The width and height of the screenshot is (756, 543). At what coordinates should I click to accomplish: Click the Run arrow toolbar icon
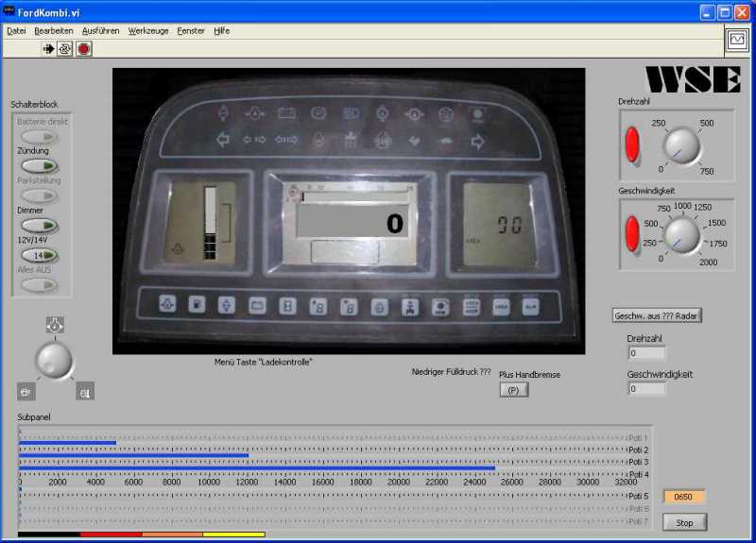click(x=48, y=49)
